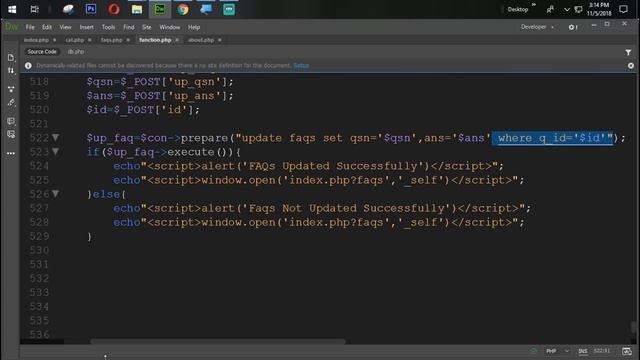Expand the Desktop toolbar chevron on taskbar
640x360 pixels.
pyautogui.click(x=533, y=5)
